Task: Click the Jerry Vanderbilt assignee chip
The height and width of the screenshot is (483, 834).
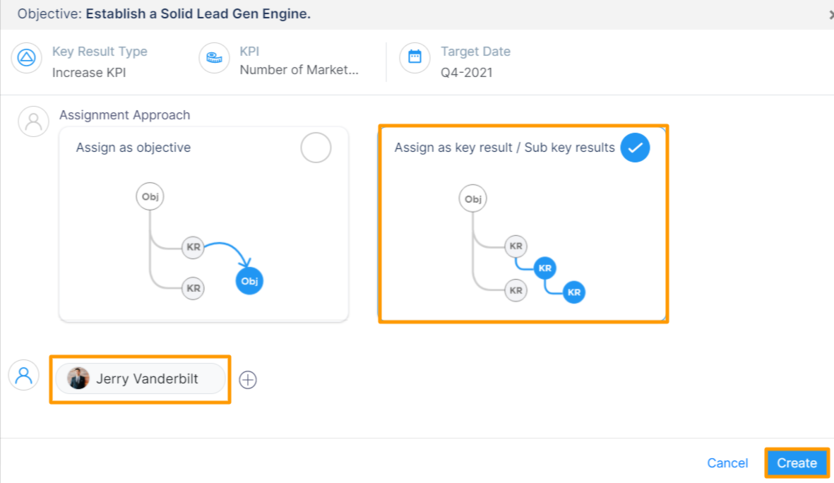Action: click(x=141, y=379)
